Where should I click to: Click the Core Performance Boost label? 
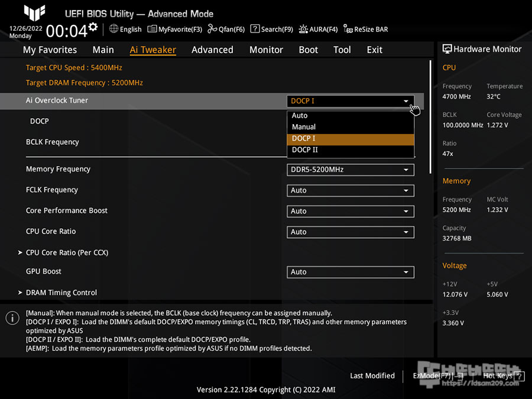(x=66, y=210)
